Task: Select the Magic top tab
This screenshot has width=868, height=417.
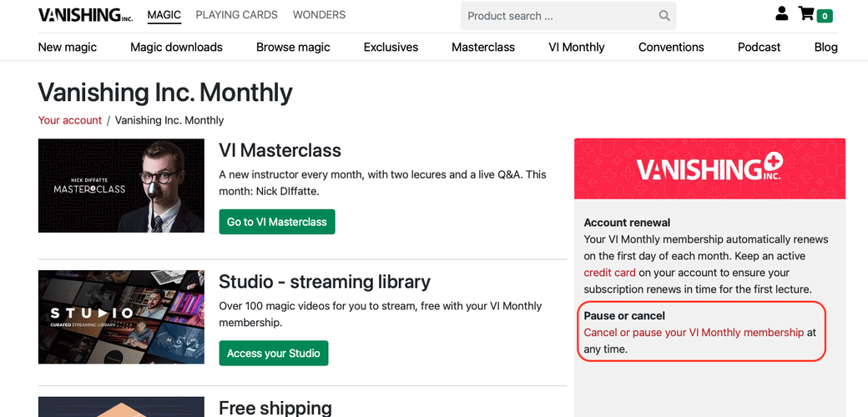Action: (x=164, y=15)
